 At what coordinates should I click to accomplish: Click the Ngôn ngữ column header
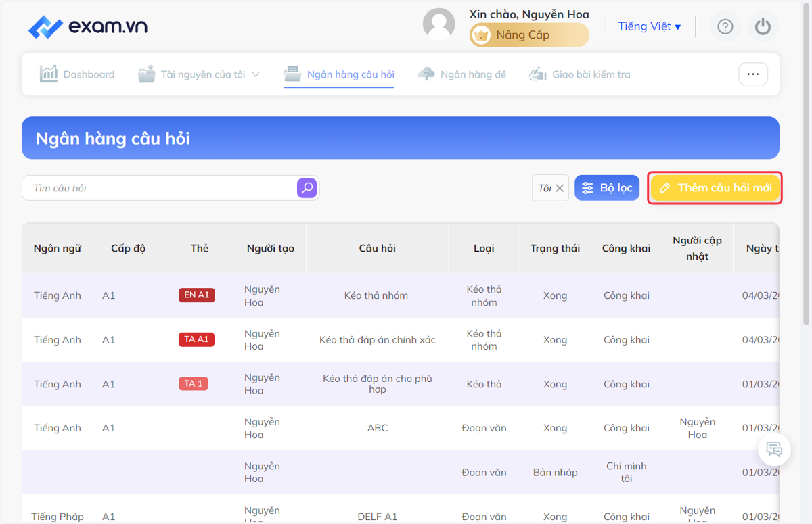coord(58,248)
